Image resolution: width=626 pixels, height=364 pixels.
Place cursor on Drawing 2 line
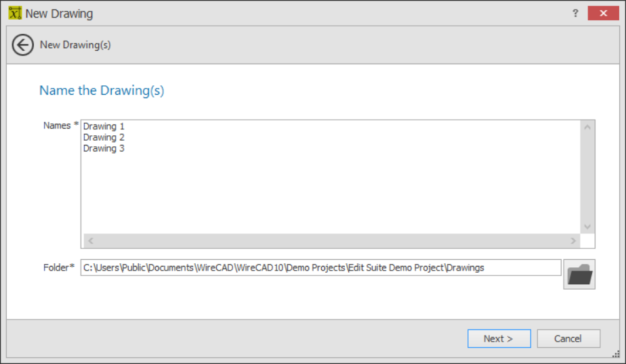104,137
